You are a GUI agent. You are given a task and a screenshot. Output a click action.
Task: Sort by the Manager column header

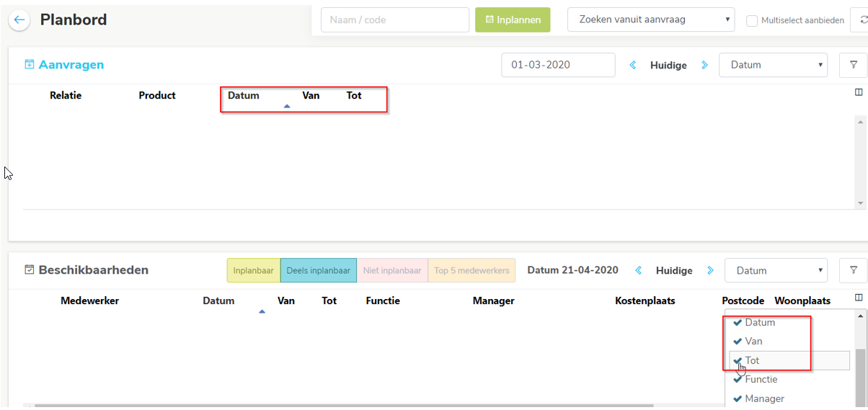click(x=494, y=300)
